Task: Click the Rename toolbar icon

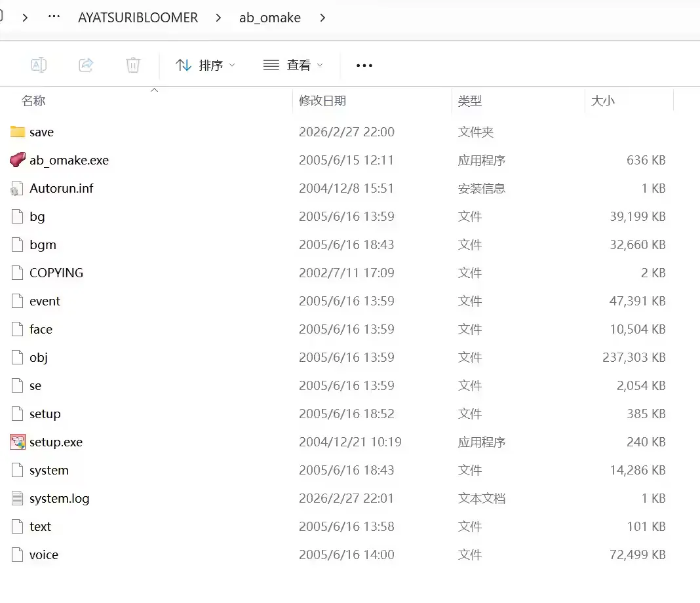Action: pyautogui.click(x=39, y=65)
